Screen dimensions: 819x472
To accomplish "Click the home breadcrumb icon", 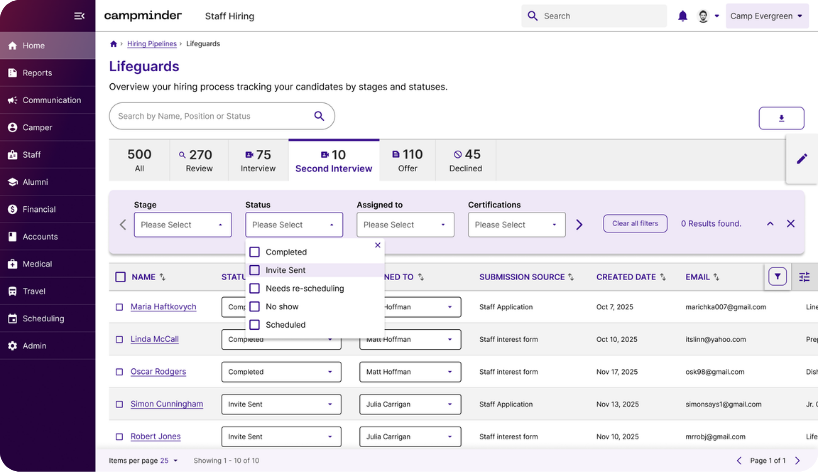I will [114, 44].
